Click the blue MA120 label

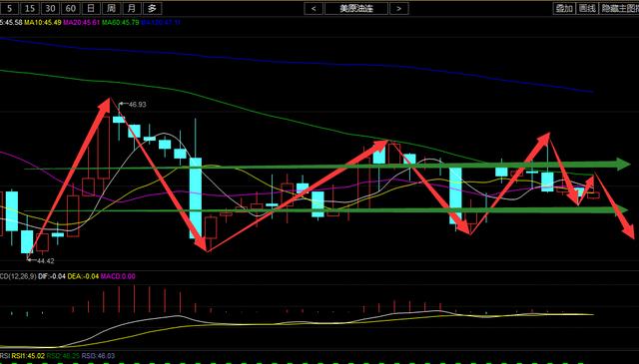pyautogui.click(x=161, y=22)
